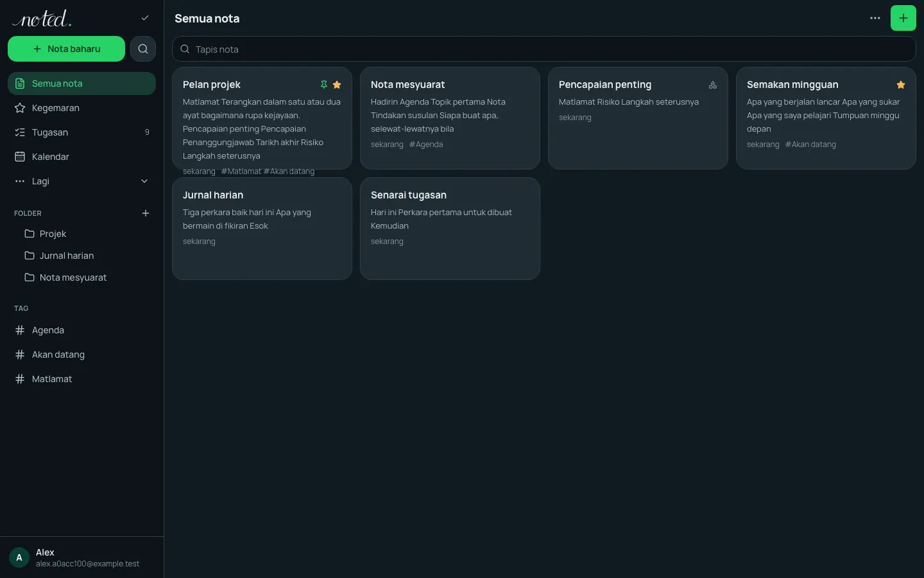
Task: Click the green plus button in the header
Action: (903, 18)
